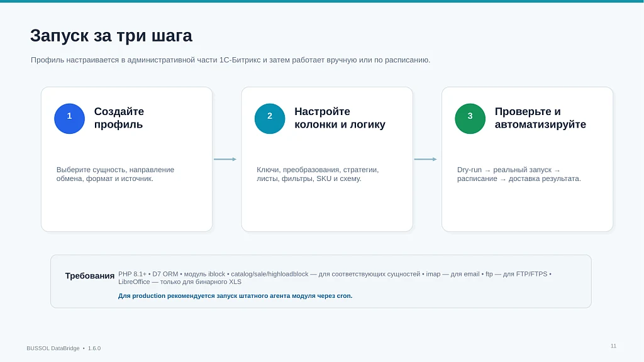The width and height of the screenshot is (644, 362).
Task: Click the blue note 'Для production рекомендуется'
Action: click(x=235, y=296)
